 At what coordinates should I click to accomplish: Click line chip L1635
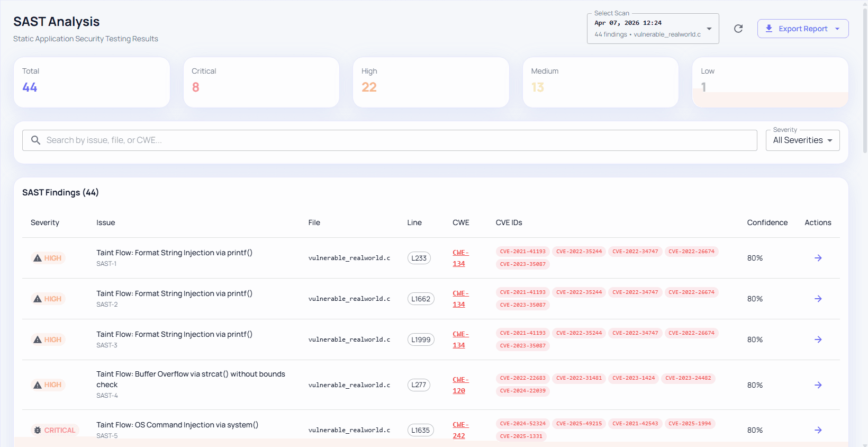pos(421,430)
